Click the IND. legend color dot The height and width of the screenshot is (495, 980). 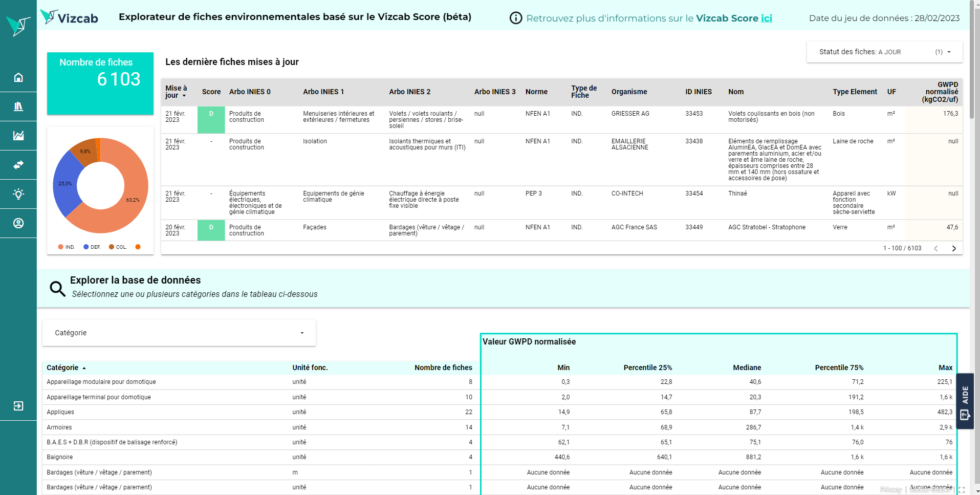pyautogui.click(x=61, y=247)
